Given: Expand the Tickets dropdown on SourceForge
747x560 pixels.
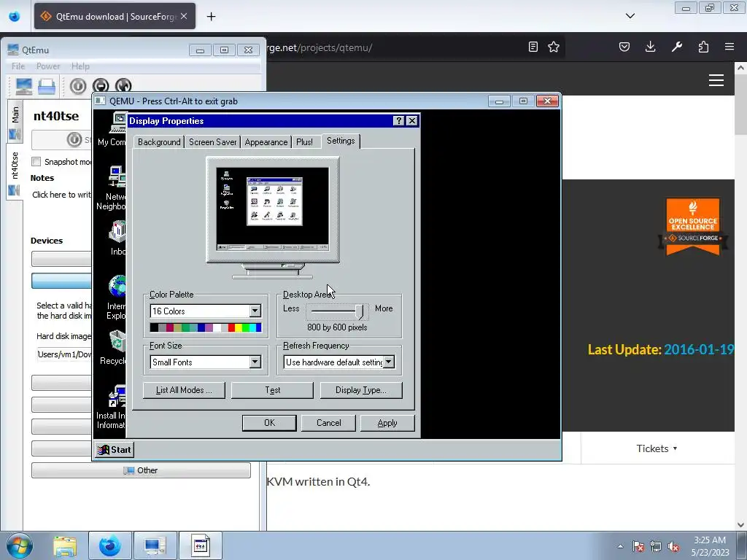Looking at the screenshot, I should pos(657,448).
